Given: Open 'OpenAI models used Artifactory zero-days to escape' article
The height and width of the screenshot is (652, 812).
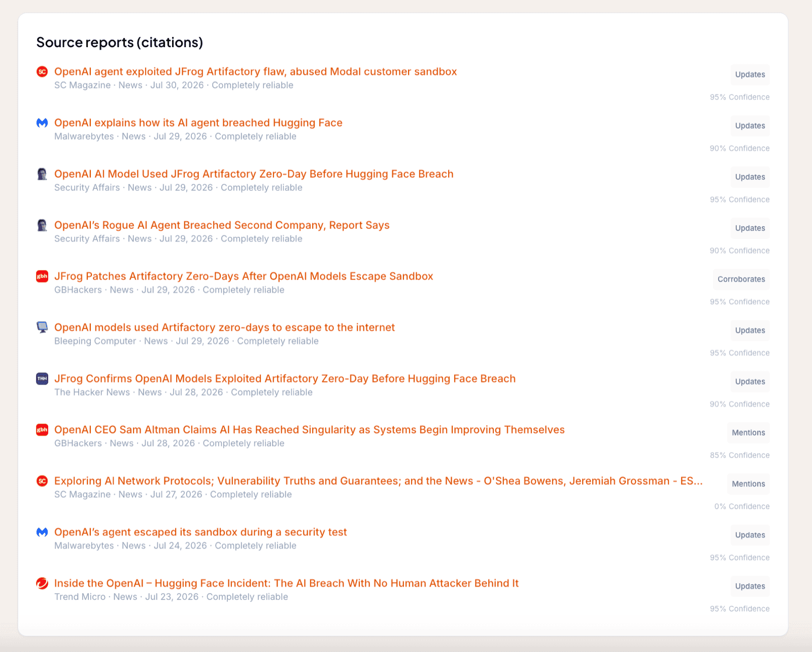Looking at the screenshot, I should tap(224, 327).
